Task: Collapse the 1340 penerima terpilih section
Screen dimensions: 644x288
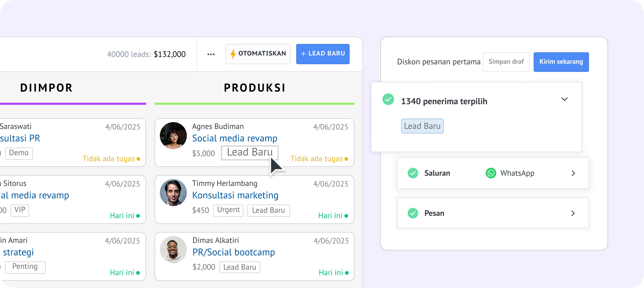Action: (564, 99)
